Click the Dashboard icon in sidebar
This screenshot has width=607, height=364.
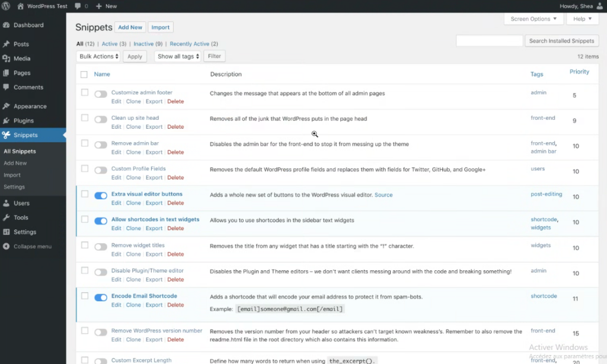[x=6, y=25]
